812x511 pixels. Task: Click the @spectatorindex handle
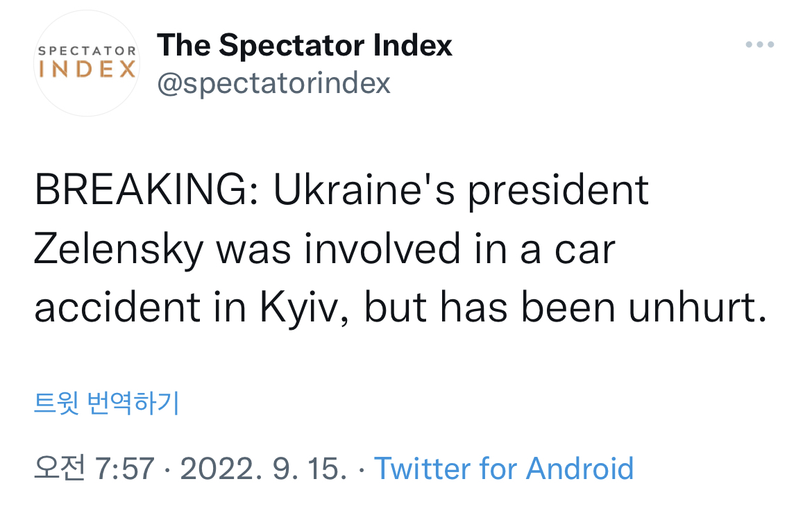(274, 83)
